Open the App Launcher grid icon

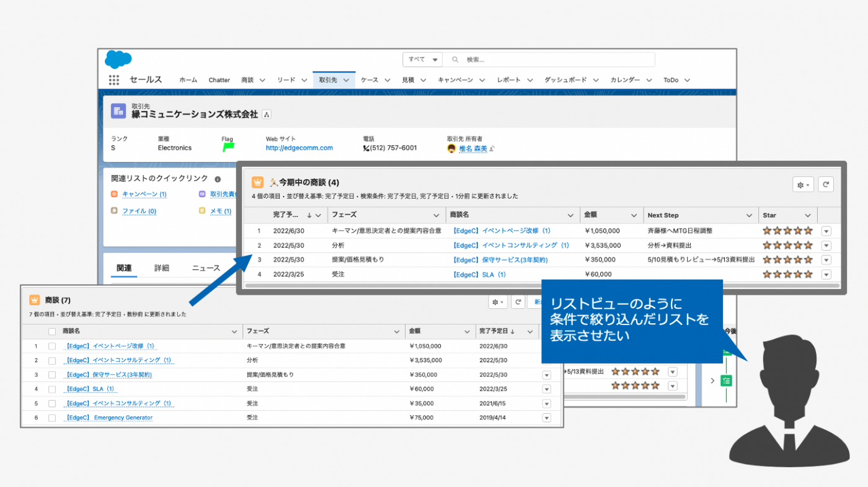(113, 80)
